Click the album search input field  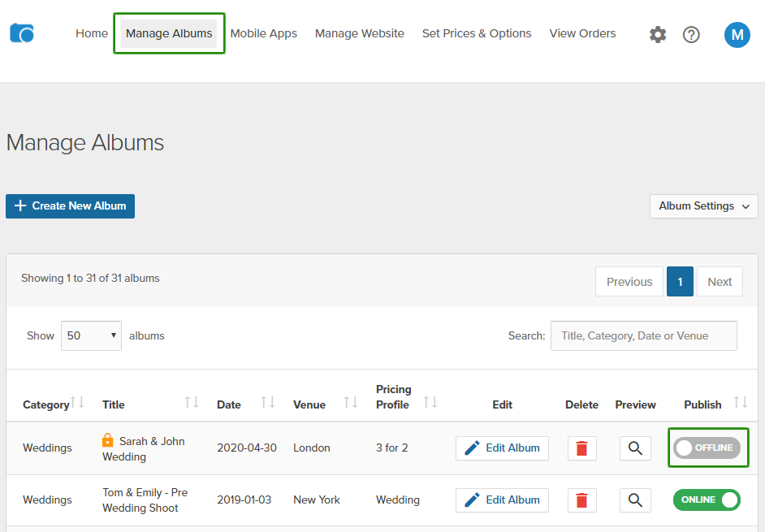click(643, 335)
